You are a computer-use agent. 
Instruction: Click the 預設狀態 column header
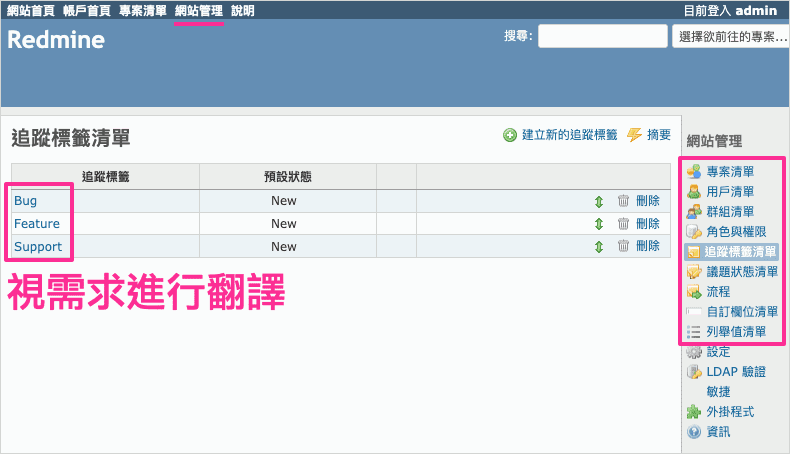[x=288, y=176]
